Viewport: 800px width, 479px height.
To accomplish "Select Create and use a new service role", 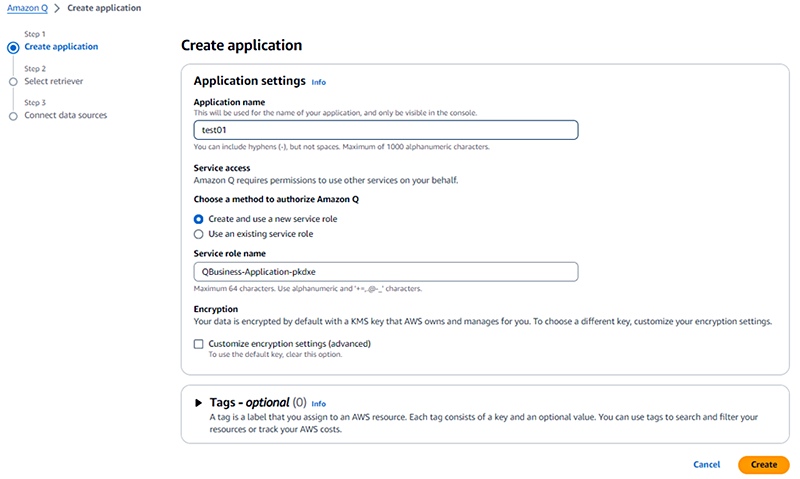I will point(198,219).
